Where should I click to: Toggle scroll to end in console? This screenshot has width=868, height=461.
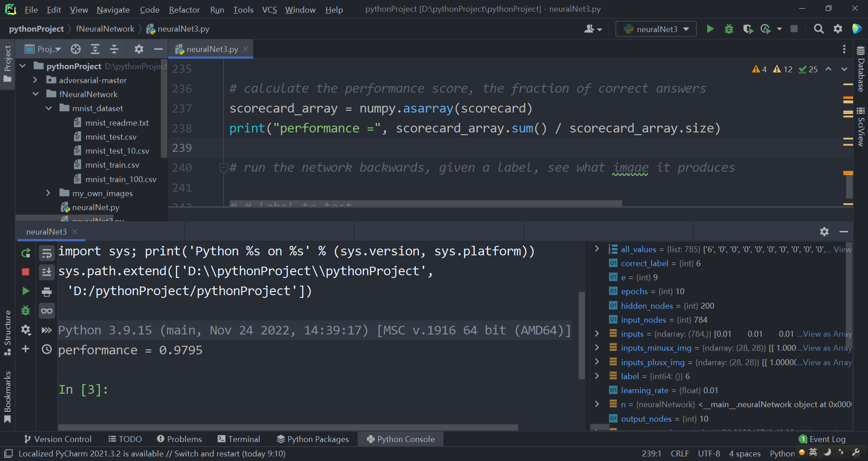point(47,272)
